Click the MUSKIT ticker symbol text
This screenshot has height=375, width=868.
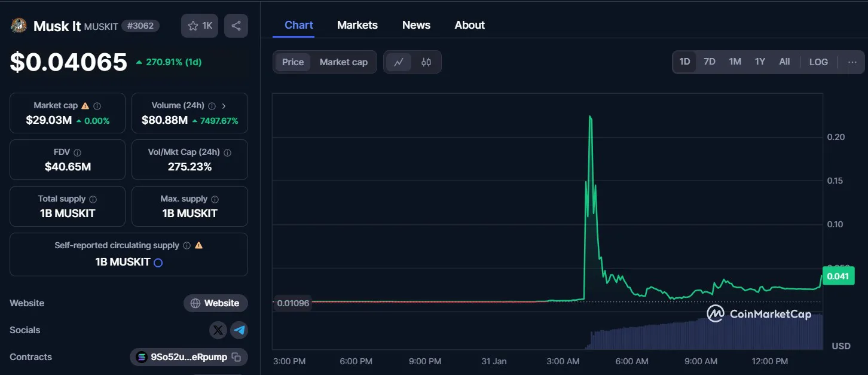pyautogui.click(x=101, y=27)
